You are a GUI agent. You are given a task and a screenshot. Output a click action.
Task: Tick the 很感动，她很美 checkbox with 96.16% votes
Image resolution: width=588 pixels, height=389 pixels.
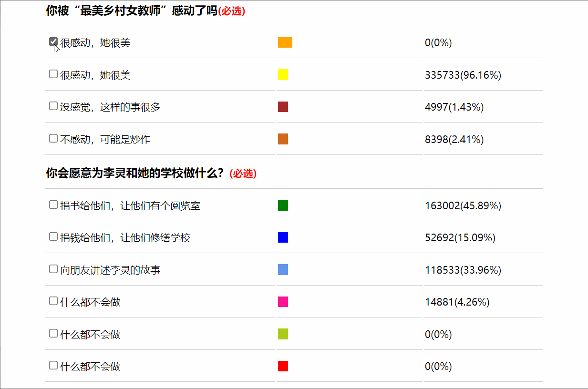[53, 74]
